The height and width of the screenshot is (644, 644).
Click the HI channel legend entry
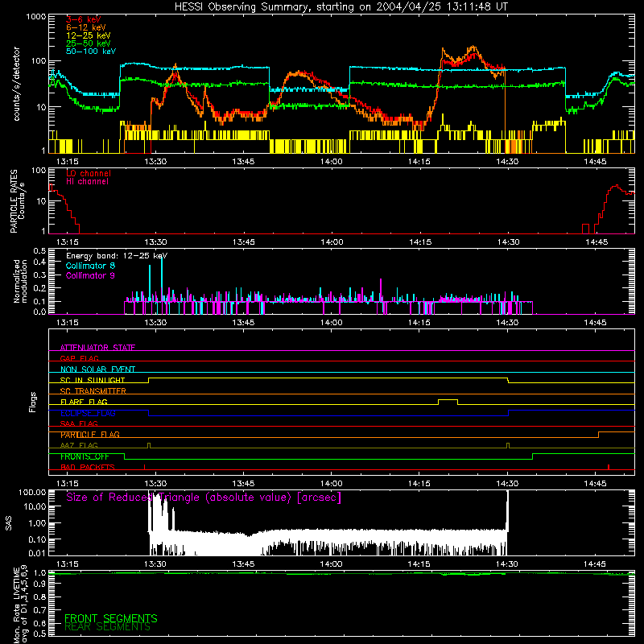(x=87, y=182)
